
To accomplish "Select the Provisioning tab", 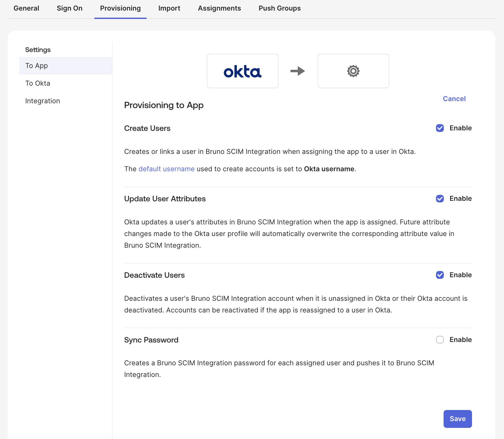I will click(120, 8).
